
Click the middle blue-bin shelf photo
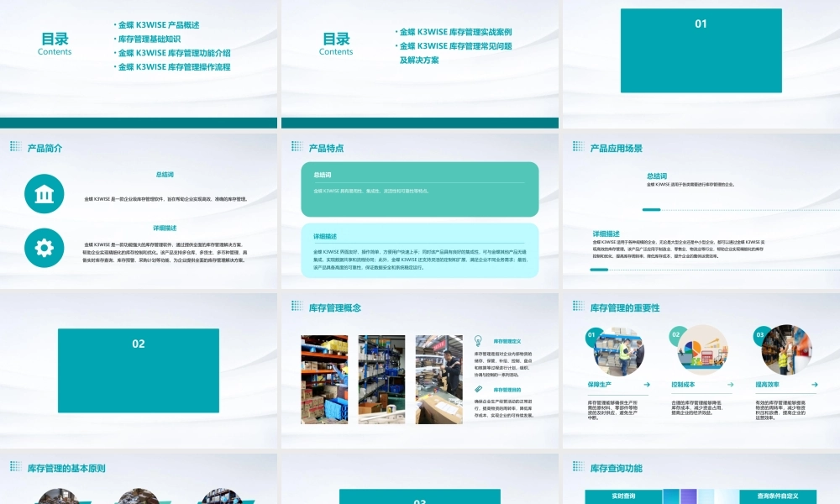(381, 380)
